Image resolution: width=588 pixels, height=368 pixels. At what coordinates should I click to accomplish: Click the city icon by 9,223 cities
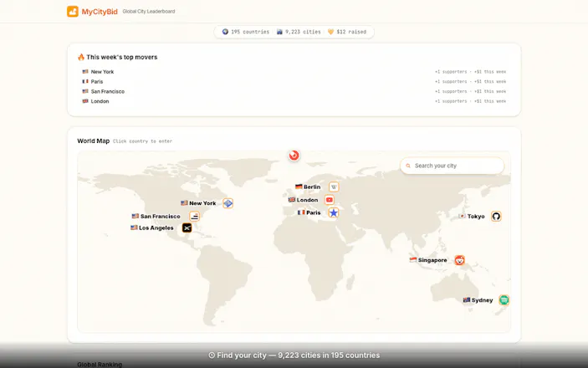279,32
